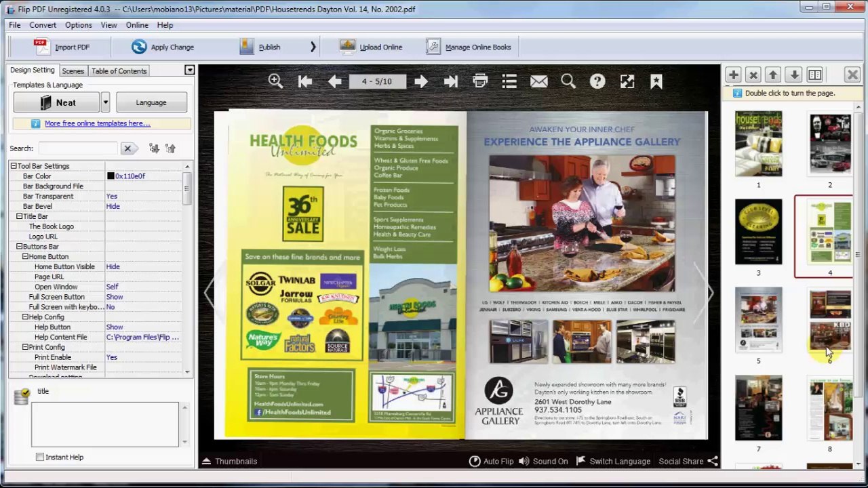Open More free online templates link
Screen dimensions: 868x488
coord(98,123)
